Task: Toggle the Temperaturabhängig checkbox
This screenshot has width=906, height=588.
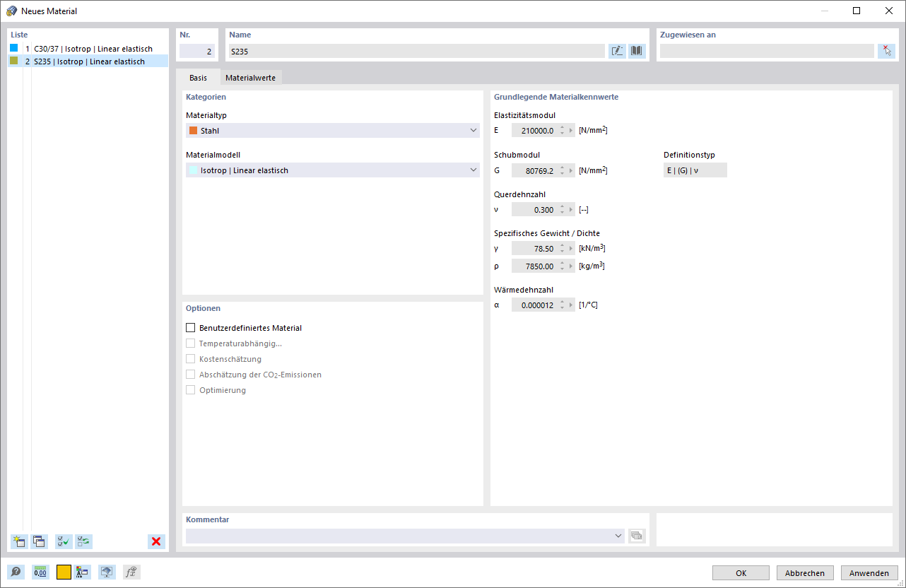Action: 190,343
